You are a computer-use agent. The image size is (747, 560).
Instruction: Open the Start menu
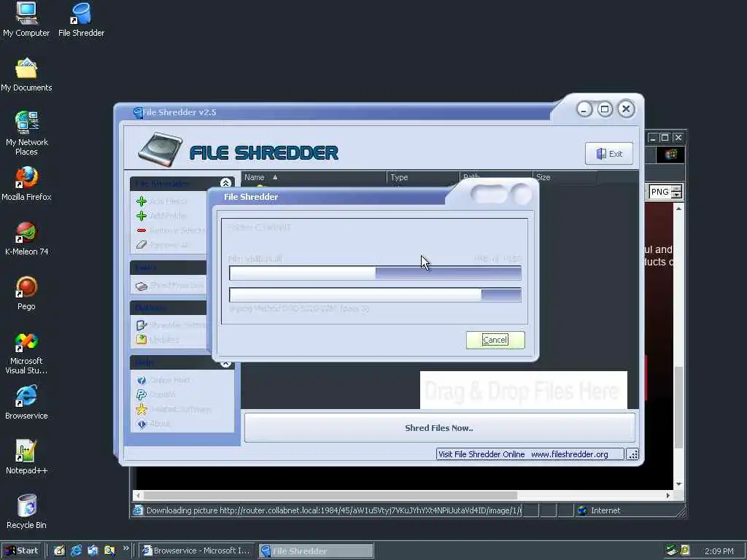click(22, 551)
